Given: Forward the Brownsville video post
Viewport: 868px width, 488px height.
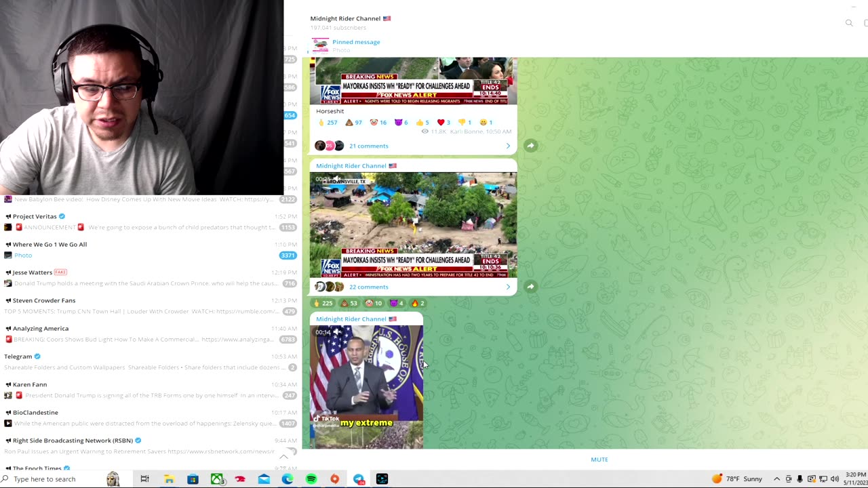Looking at the screenshot, I should (x=531, y=287).
